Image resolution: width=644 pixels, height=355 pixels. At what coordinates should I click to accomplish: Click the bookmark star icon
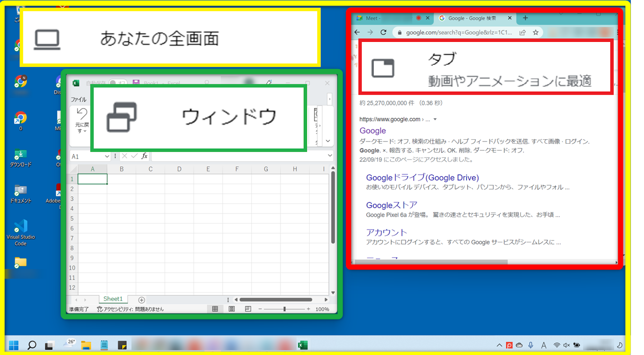pos(536,32)
